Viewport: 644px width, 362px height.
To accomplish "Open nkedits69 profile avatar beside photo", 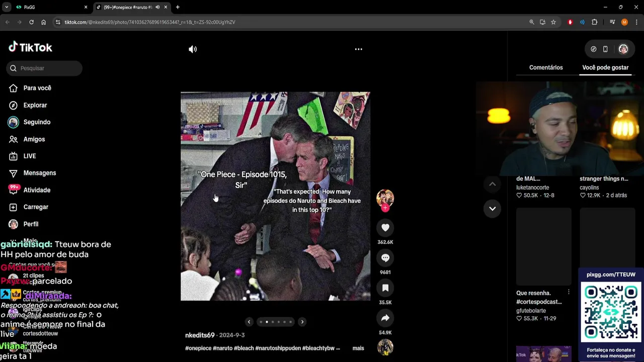I will pyautogui.click(x=385, y=198).
